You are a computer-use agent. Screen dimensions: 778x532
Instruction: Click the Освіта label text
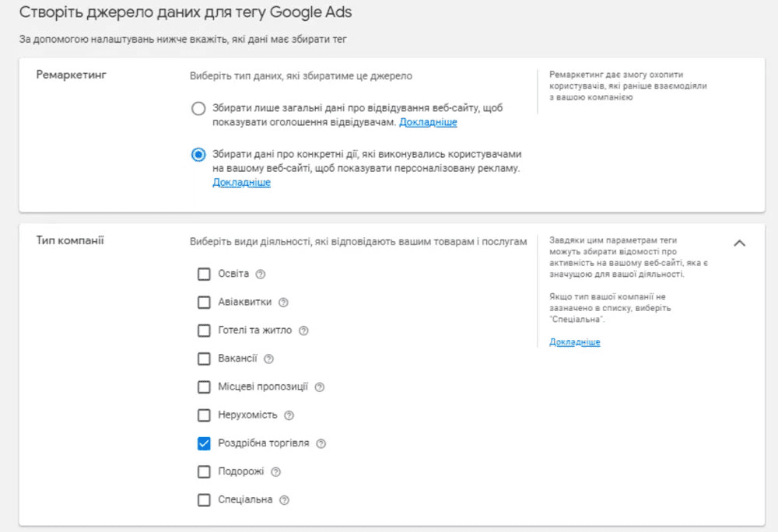pos(233,274)
